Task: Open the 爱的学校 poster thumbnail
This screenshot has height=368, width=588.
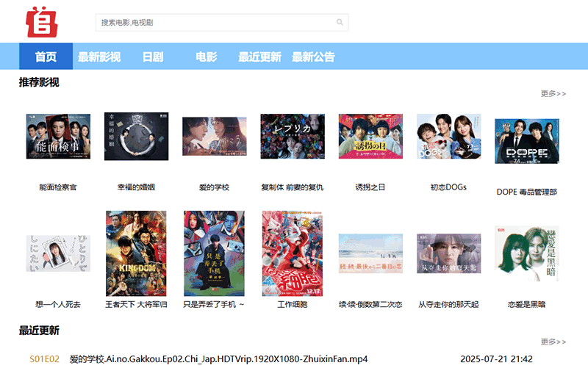Action: click(x=215, y=137)
